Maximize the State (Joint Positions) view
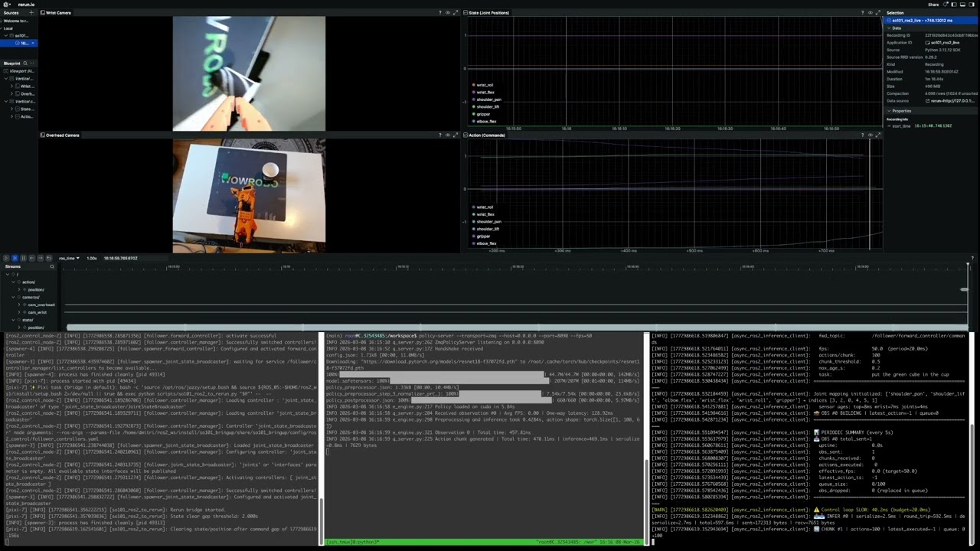 877,12
